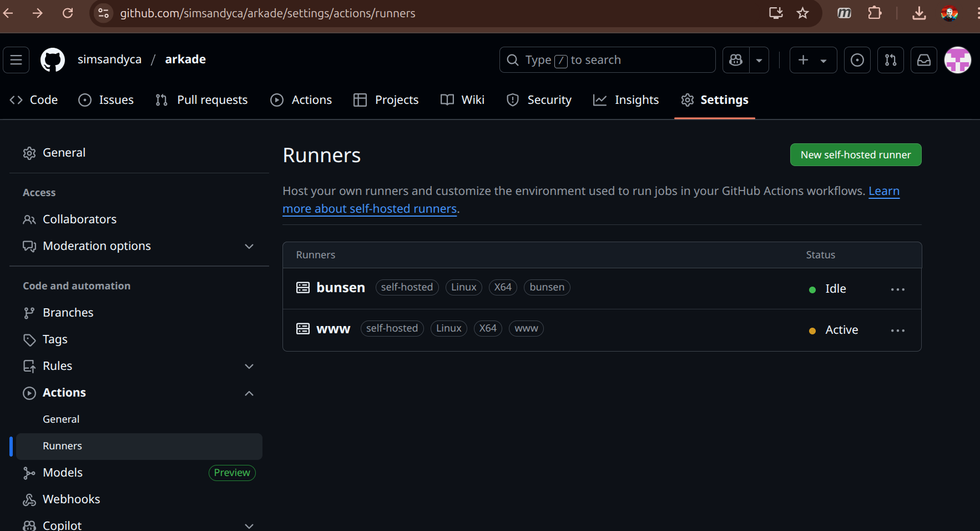Open Collaborators settings
The image size is (980, 531).
[139, 219]
